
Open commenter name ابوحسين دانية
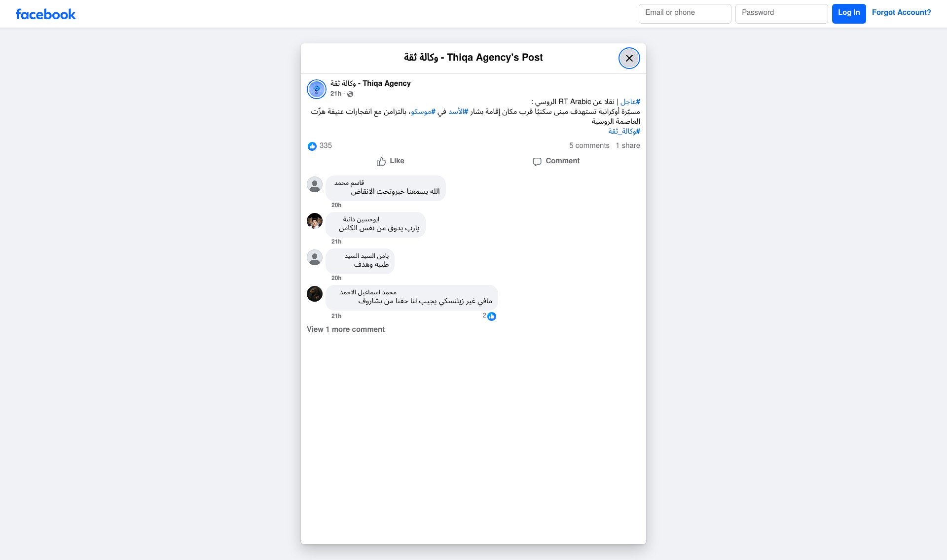pyautogui.click(x=361, y=219)
